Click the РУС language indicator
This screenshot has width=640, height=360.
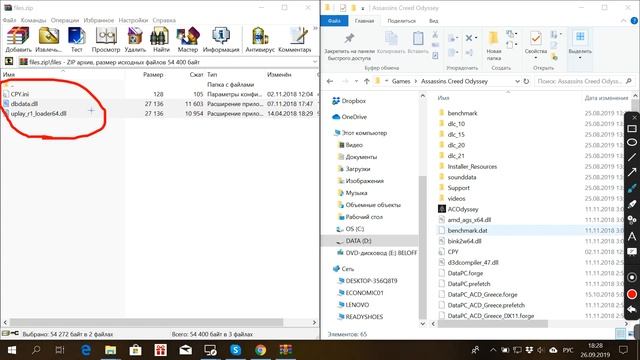click(568, 350)
